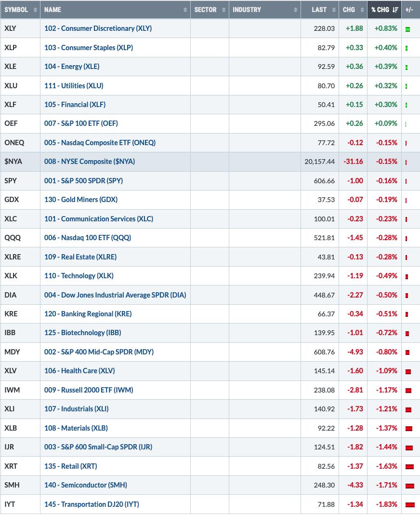This screenshot has height=515, width=420.
Task: Open Dow Jones Industrial Average SPDR link
Action: pyautogui.click(x=115, y=295)
